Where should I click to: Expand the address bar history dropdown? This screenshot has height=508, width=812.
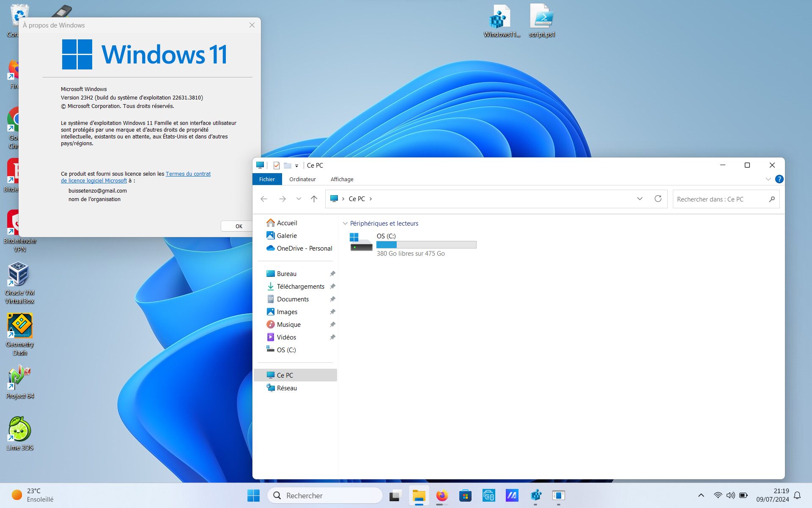point(640,199)
